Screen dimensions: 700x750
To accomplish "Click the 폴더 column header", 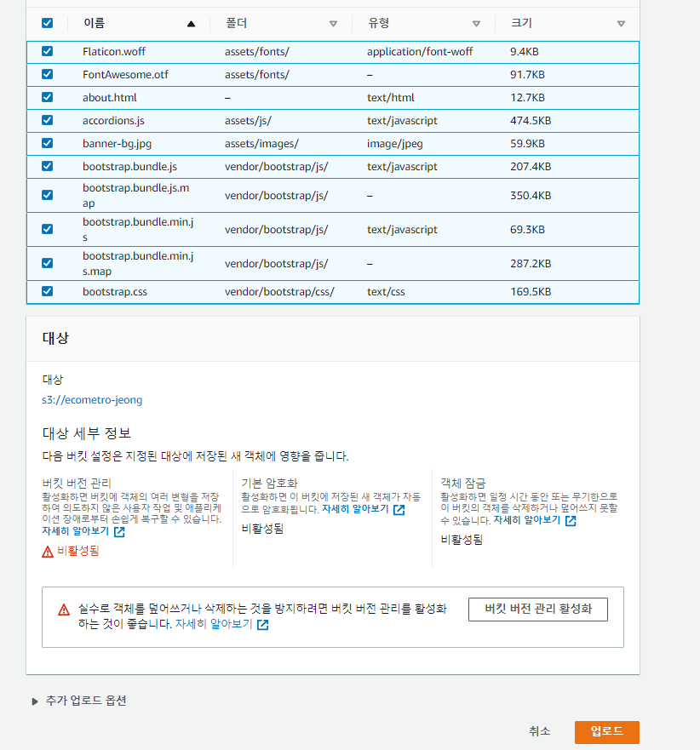I will pyautogui.click(x=236, y=23).
